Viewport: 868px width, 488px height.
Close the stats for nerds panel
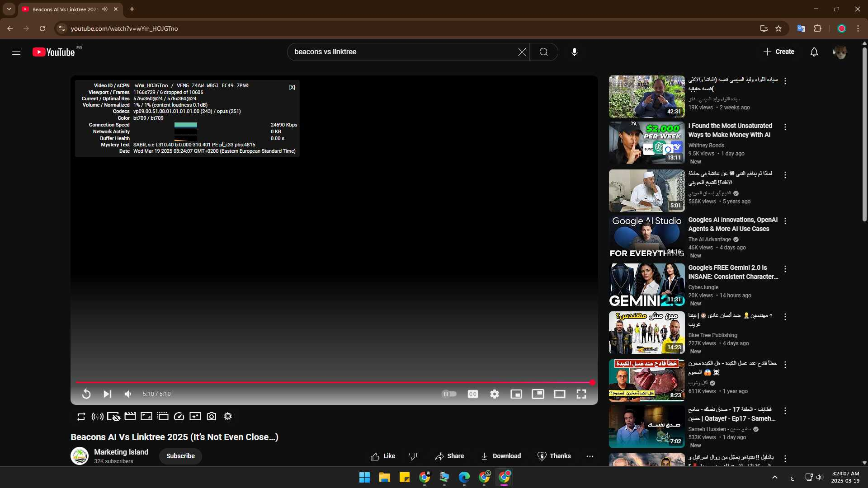(292, 87)
